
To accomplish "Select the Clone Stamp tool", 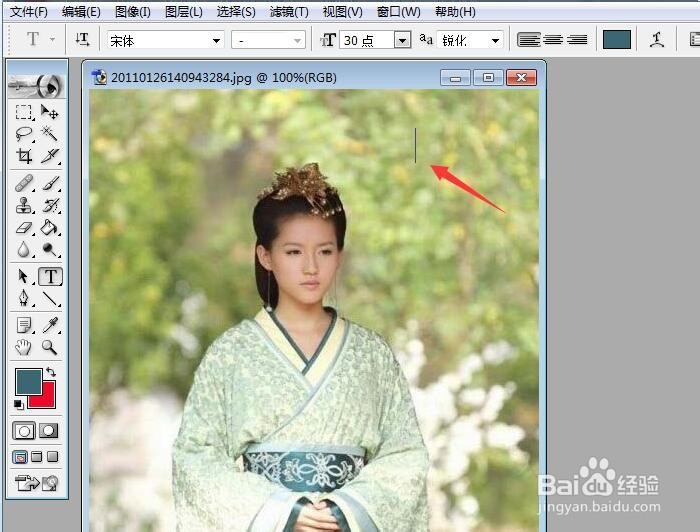I will 24,205.
